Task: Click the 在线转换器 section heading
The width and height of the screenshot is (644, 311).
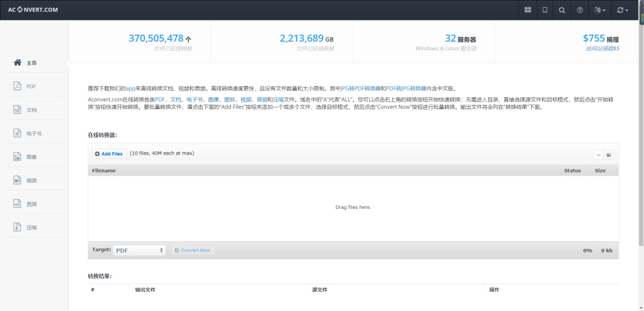Action: click(103, 135)
